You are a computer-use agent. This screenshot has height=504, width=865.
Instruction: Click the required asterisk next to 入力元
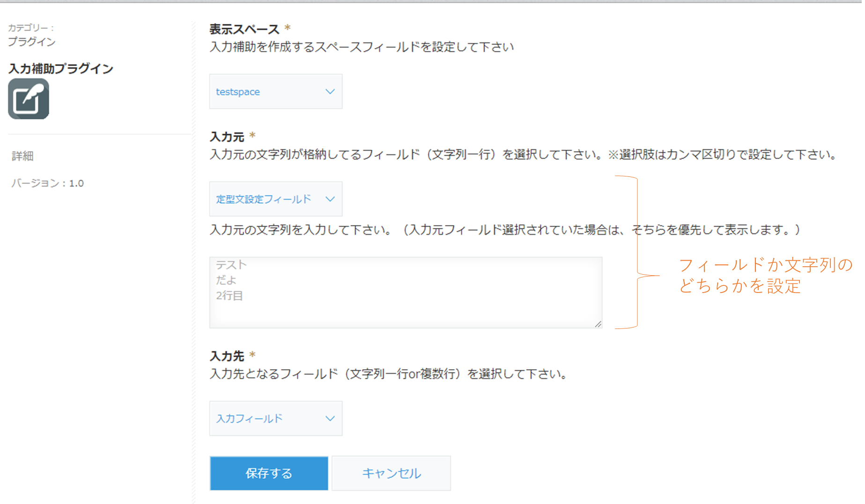253,134
